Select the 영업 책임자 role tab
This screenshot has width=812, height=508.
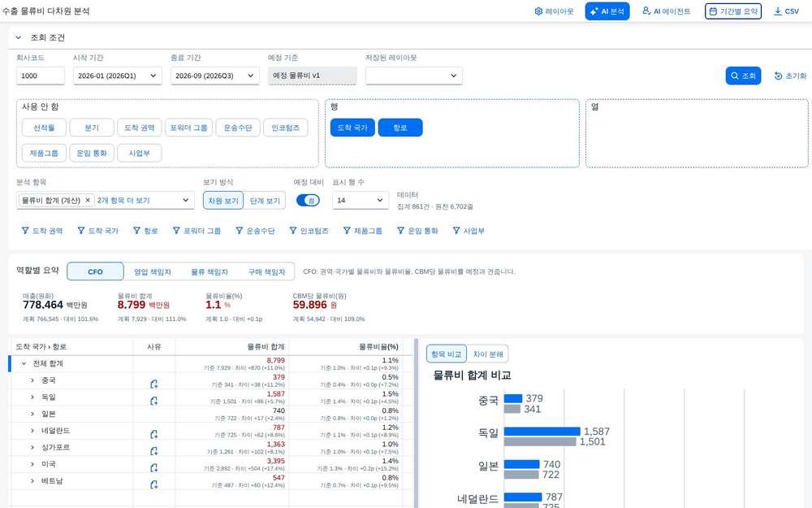tap(153, 271)
